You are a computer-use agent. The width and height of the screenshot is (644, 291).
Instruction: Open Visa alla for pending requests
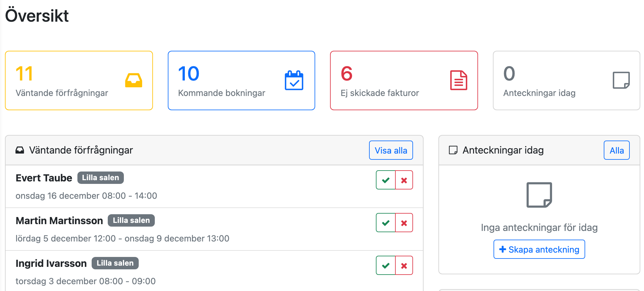pos(391,150)
